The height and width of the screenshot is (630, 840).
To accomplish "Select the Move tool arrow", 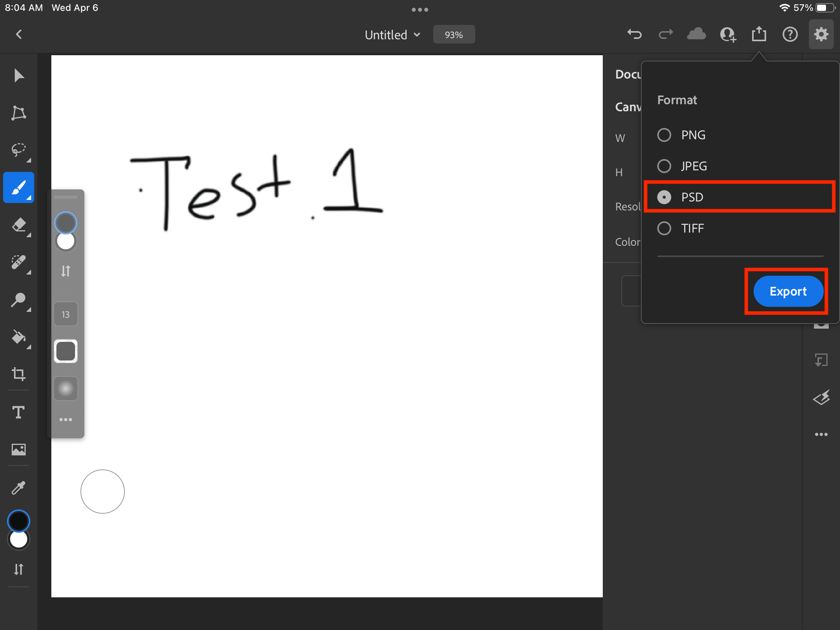I will [x=19, y=75].
